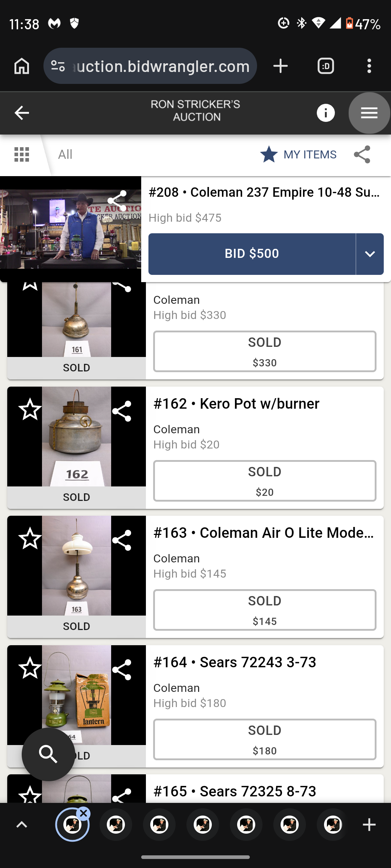Open the category grid view icon
The width and height of the screenshot is (391, 868).
coord(22,154)
